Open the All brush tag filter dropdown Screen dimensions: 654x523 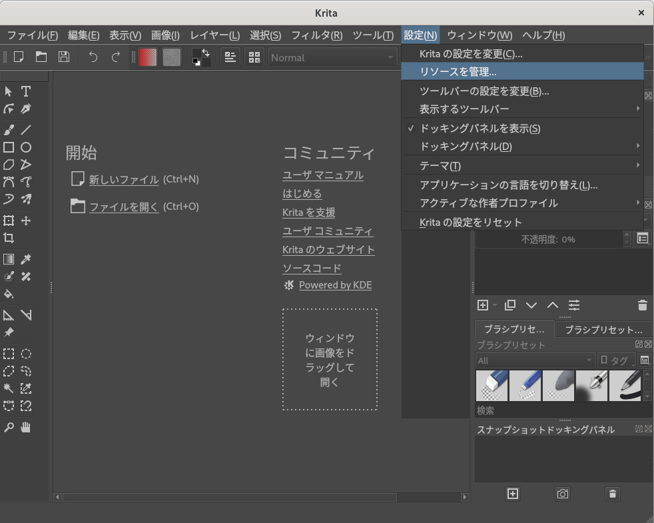point(535,360)
